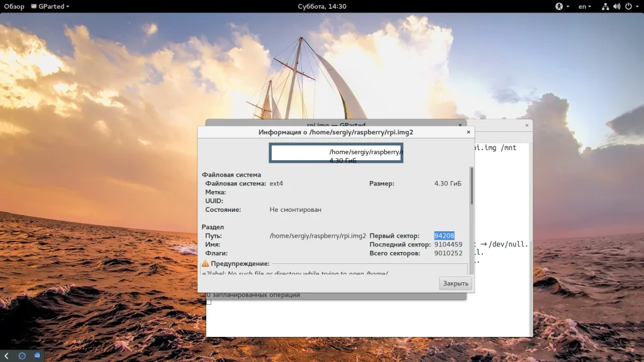Screen dimensions: 644x362
Task: Close the partition information dialog with X
Action: [468, 133]
